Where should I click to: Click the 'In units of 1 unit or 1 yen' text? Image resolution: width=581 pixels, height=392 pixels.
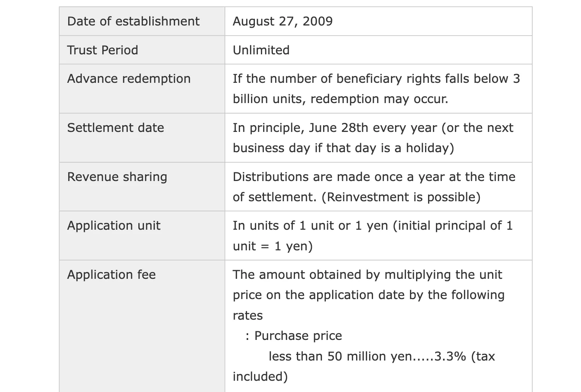(310, 226)
